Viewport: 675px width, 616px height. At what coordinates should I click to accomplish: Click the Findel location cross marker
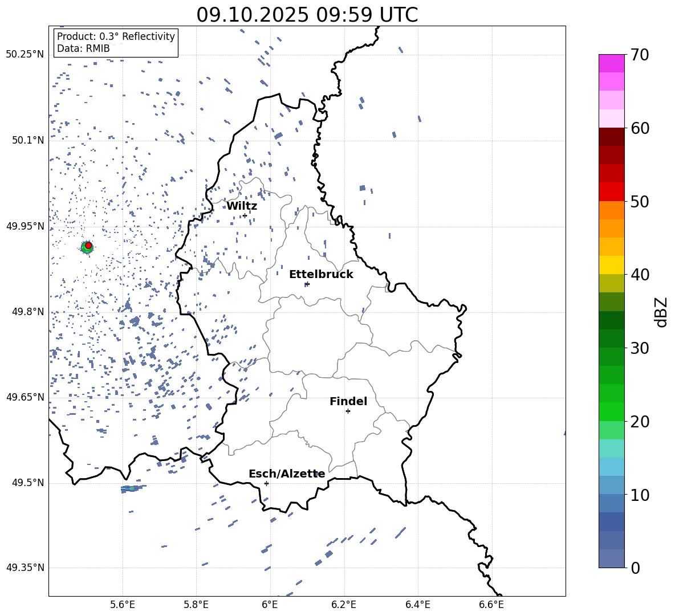point(348,411)
